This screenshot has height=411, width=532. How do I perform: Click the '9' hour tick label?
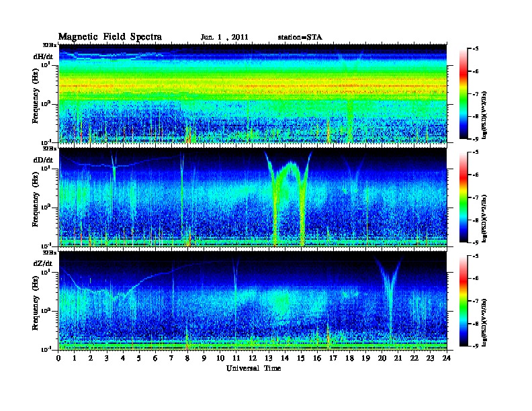click(204, 358)
